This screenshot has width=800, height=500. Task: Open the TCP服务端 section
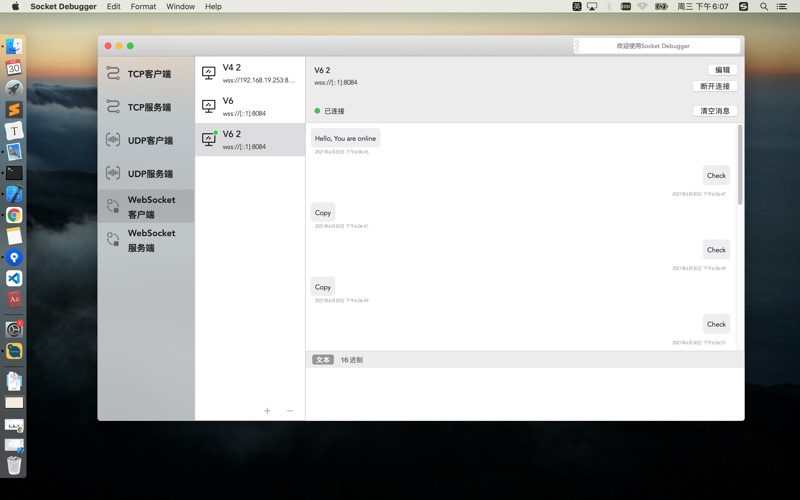[146, 107]
